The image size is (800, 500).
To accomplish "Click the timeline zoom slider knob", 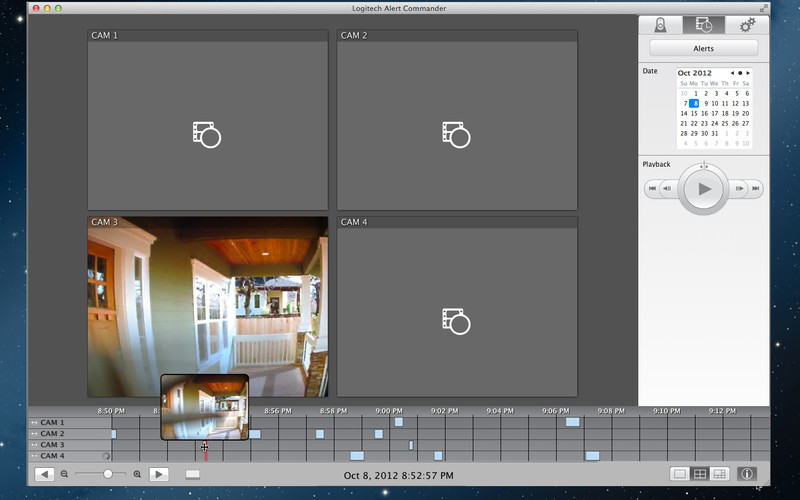I will click(x=108, y=474).
